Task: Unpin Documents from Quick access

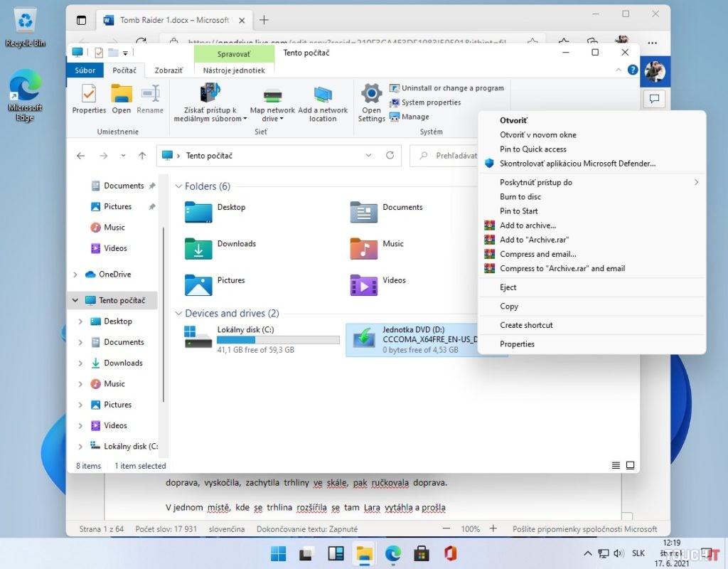Action: click(x=151, y=186)
